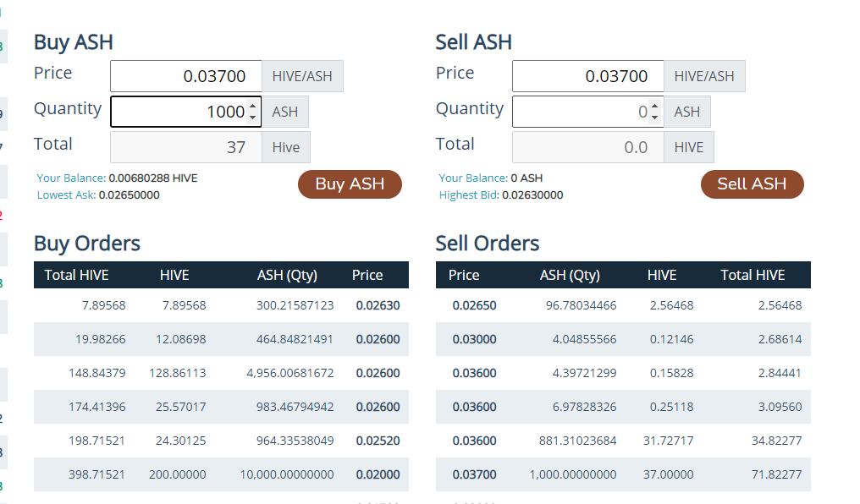
Task: Click Your Balance 0.00680288 HIVE link
Action: click(x=117, y=178)
